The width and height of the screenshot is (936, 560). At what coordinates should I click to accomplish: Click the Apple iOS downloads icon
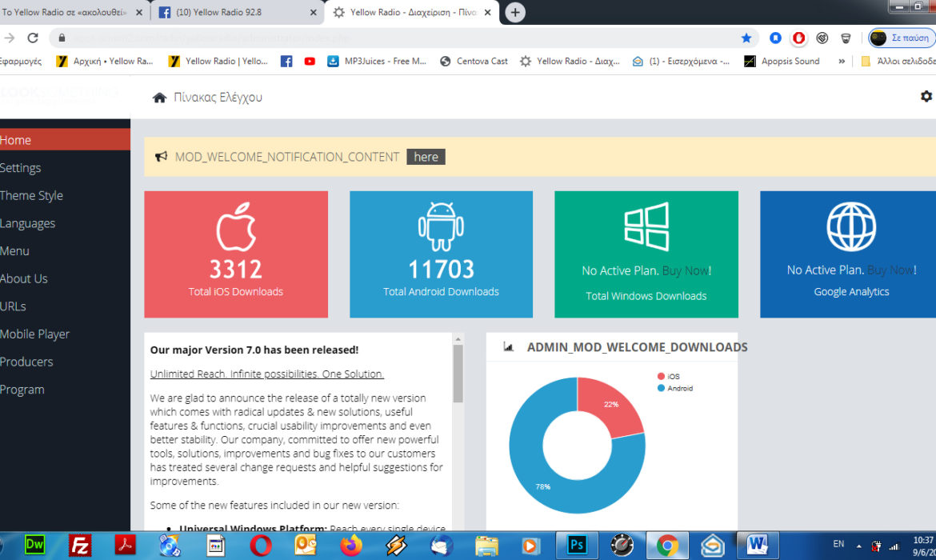236,227
